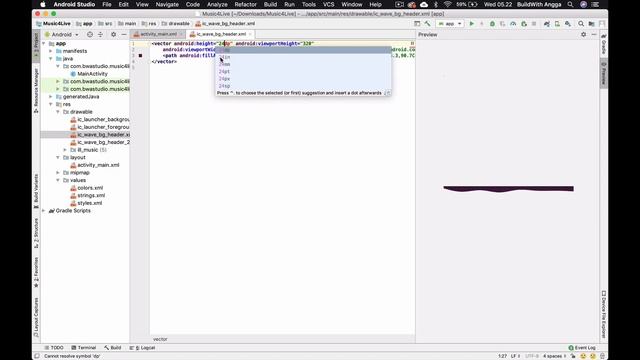Screen dimensions: 640x360
Task: Click the read-only lock icon in the status bar
Action: (x=573, y=356)
